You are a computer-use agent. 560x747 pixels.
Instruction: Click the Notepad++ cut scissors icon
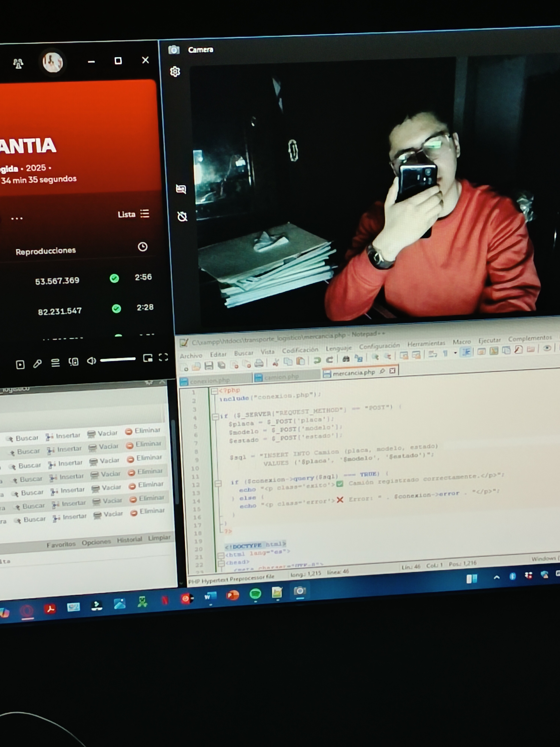(x=276, y=362)
